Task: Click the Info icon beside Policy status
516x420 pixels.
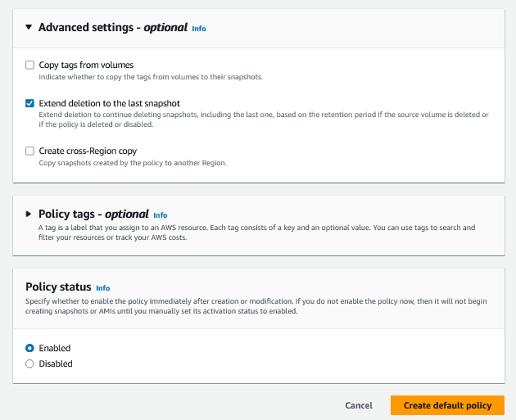Action: pyautogui.click(x=103, y=288)
